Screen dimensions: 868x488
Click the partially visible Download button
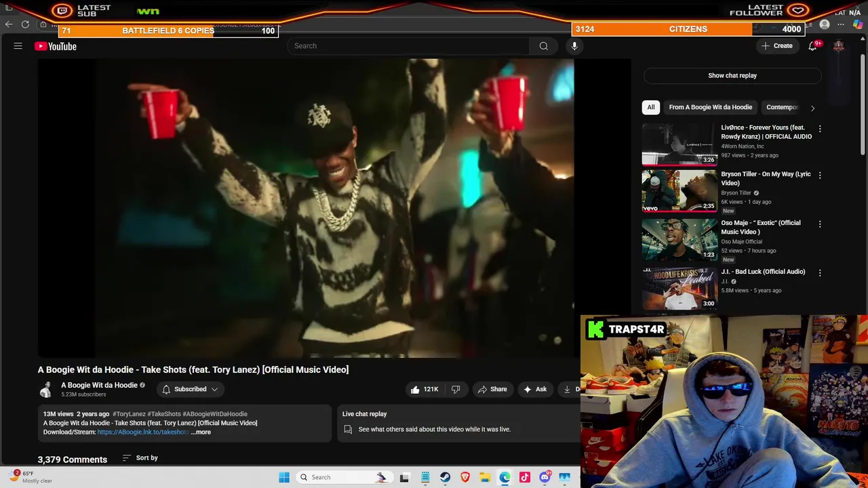(x=569, y=389)
